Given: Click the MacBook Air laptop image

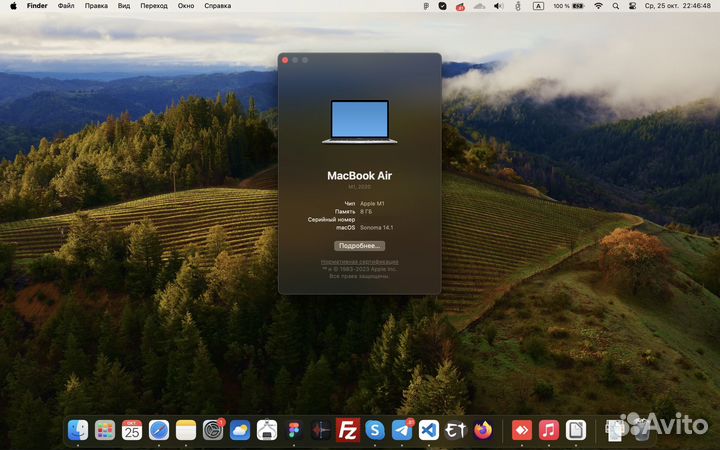Looking at the screenshot, I should pyautogui.click(x=360, y=122).
